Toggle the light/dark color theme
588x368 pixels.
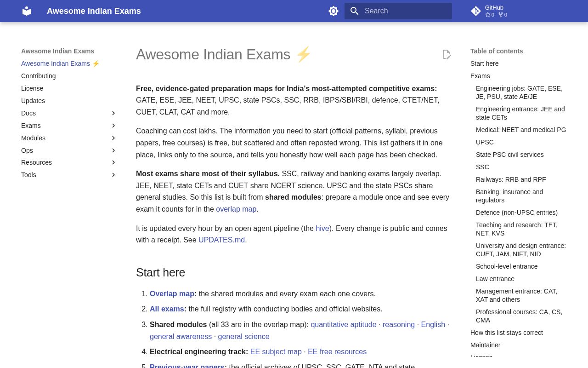[334, 11]
